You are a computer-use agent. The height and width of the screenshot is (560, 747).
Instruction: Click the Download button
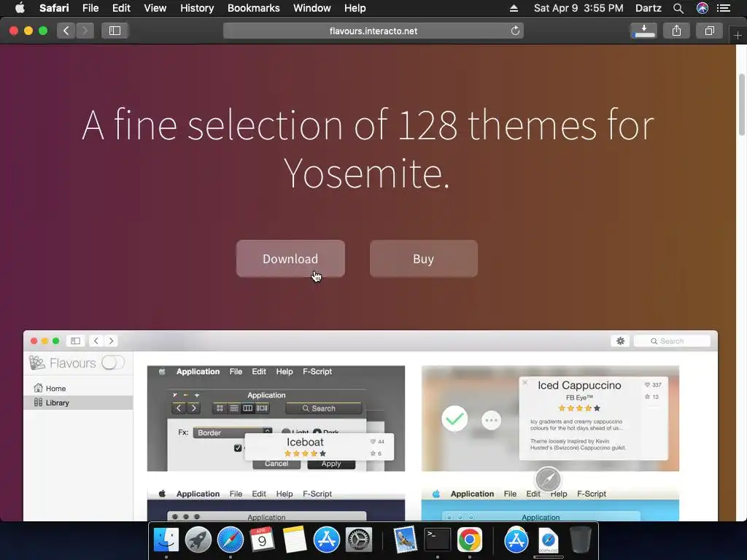(x=290, y=259)
